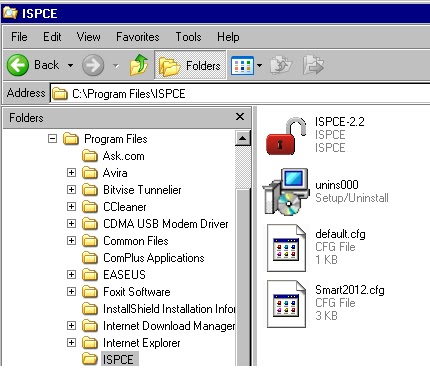Viewport: 430px width, 368px height.
Task: Open the View menu
Action: pos(88,37)
